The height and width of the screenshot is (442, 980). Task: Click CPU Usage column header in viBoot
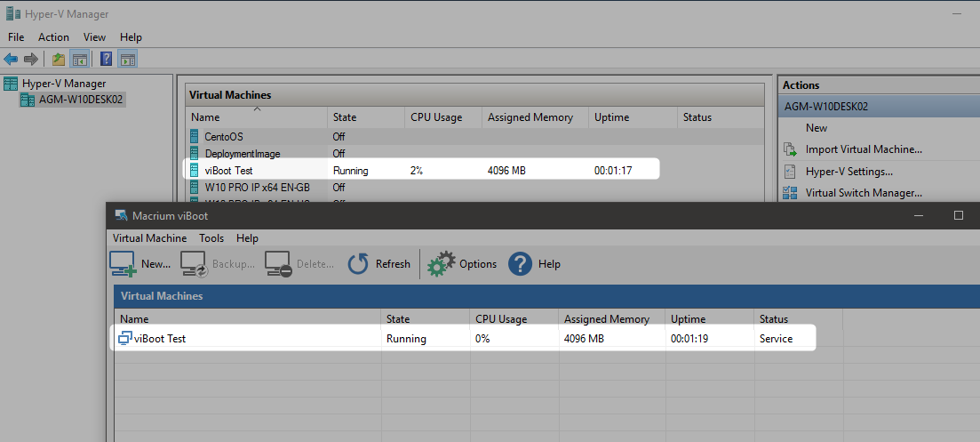point(514,319)
